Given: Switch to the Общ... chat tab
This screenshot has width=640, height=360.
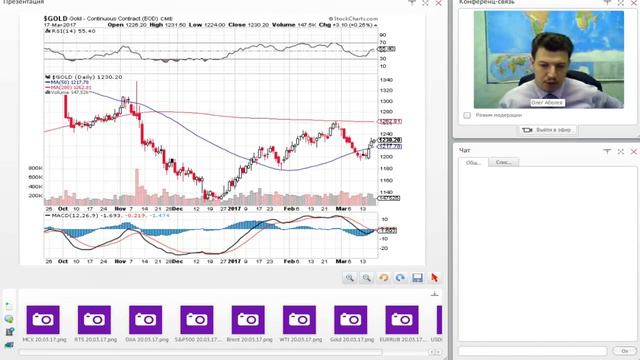Looking at the screenshot, I should pos(473,162).
